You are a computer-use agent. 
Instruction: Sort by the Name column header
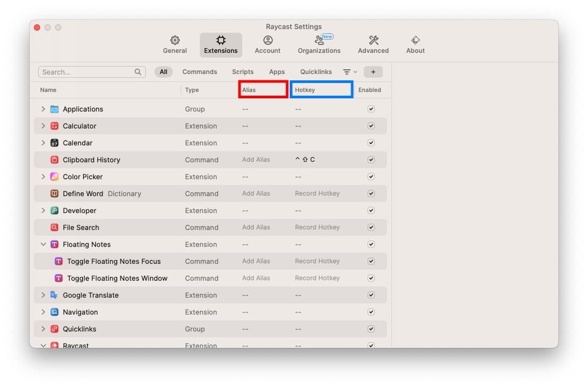pos(48,90)
